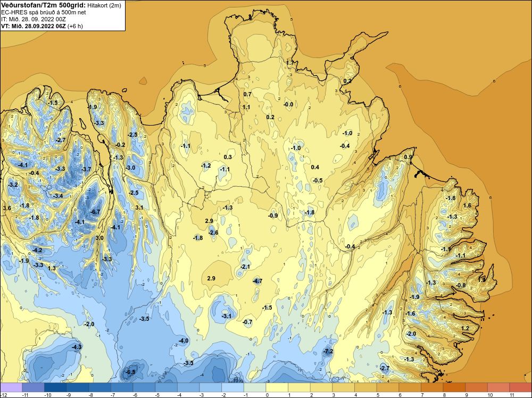The image size is (532, 398).
Task: Select the -1.6 temperature reading
Action: [x=411, y=313]
